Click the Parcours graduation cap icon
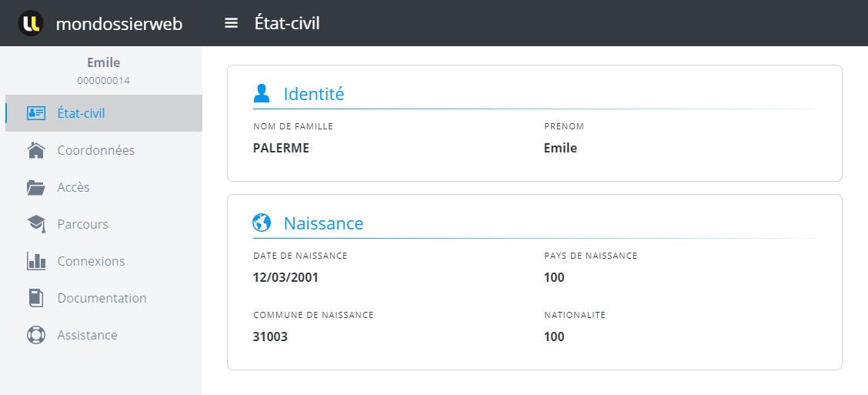Viewport: 868px width, 395px height. click(36, 224)
